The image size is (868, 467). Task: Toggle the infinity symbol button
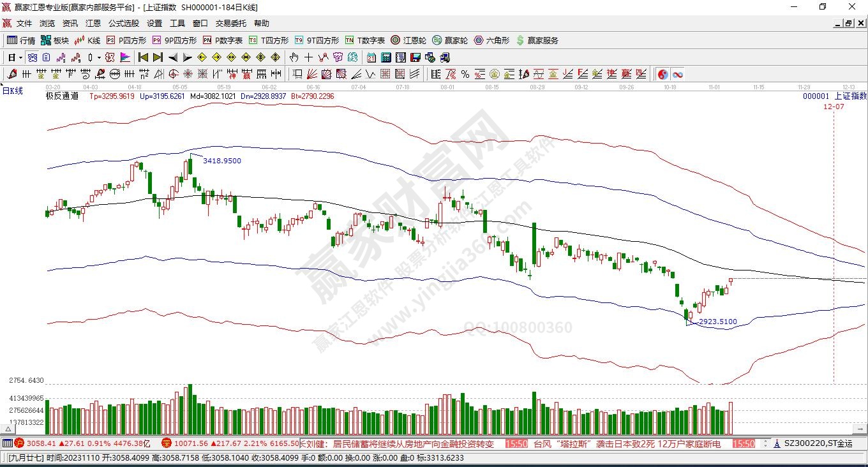click(677, 74)
